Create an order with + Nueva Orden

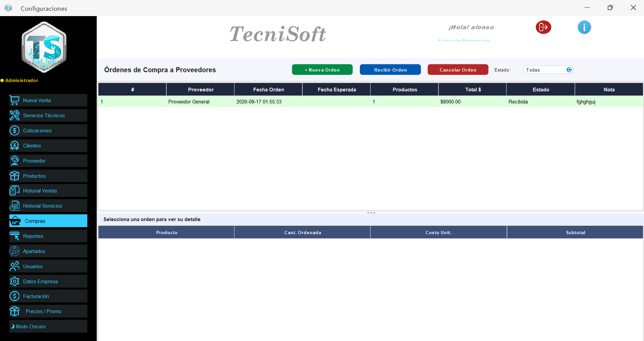[322, 70]
